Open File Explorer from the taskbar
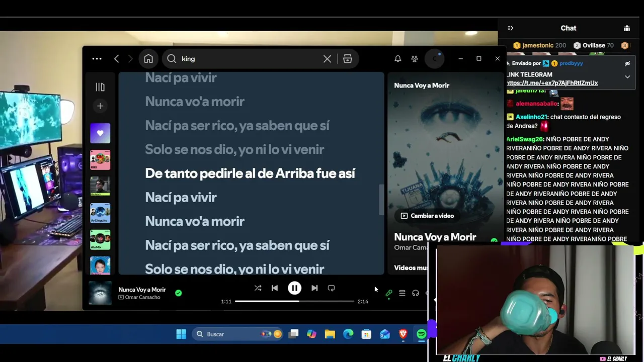 point(330,334)
